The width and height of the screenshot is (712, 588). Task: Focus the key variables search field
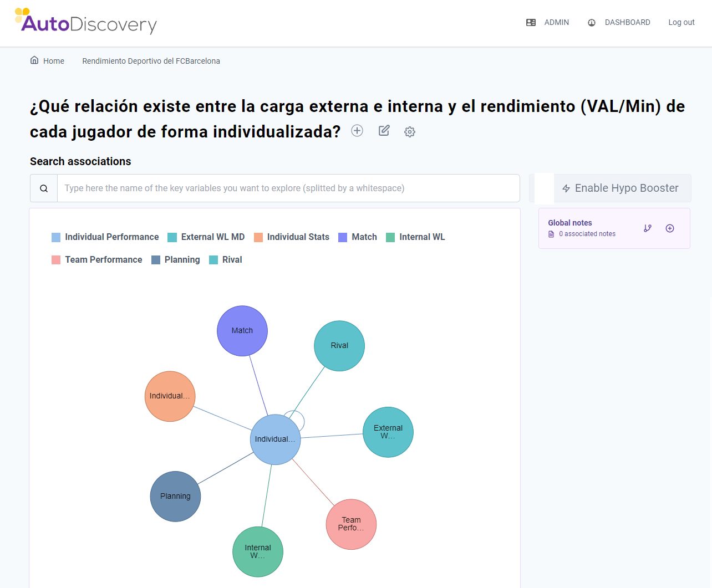[x=288, y=188]
